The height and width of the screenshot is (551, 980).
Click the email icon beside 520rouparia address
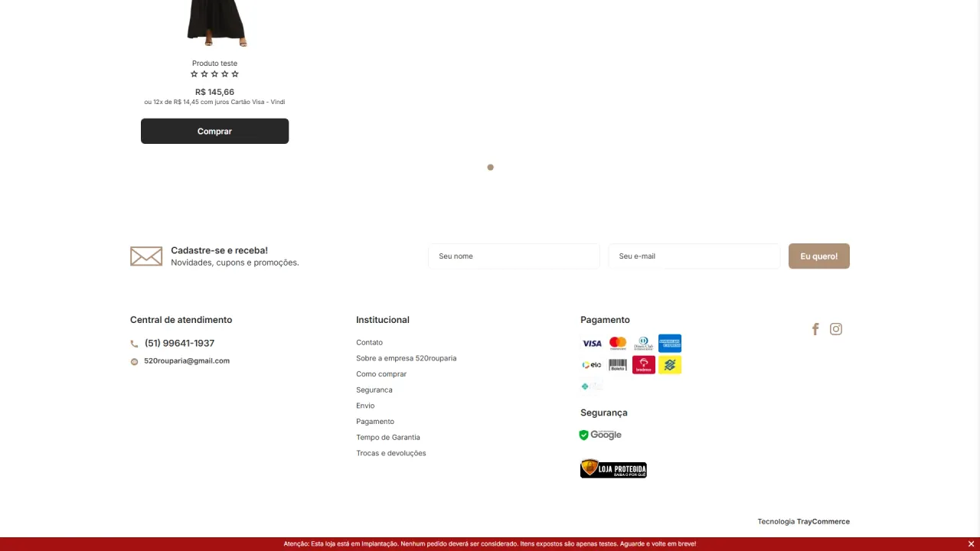[135, 361]
